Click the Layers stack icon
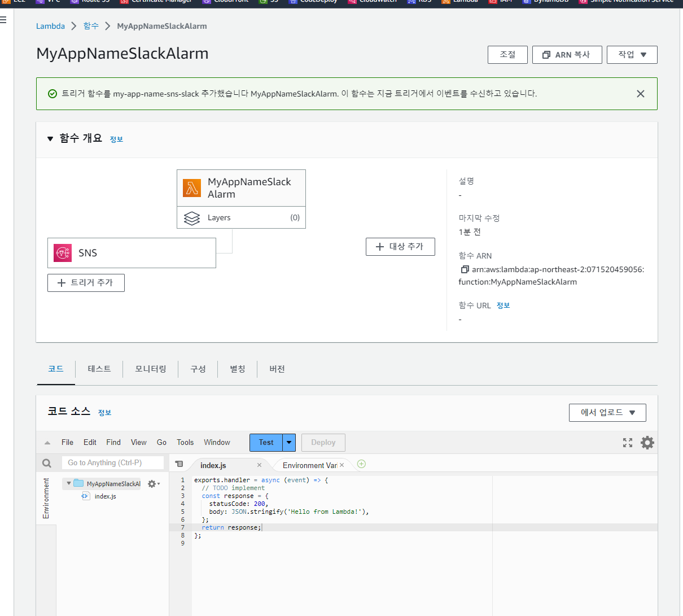This screenshot has width=683, height=616. pyautogui.click(x=192, y=218)
